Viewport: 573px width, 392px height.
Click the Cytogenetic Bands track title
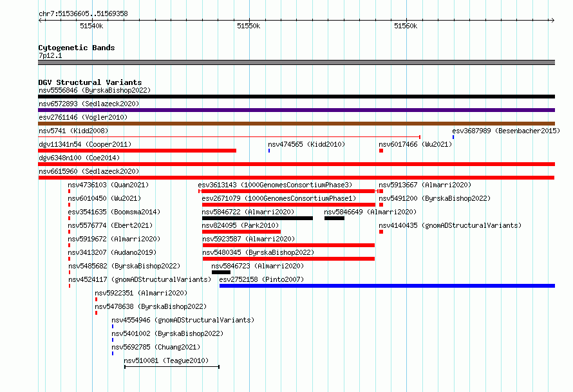tap(77, 48)
